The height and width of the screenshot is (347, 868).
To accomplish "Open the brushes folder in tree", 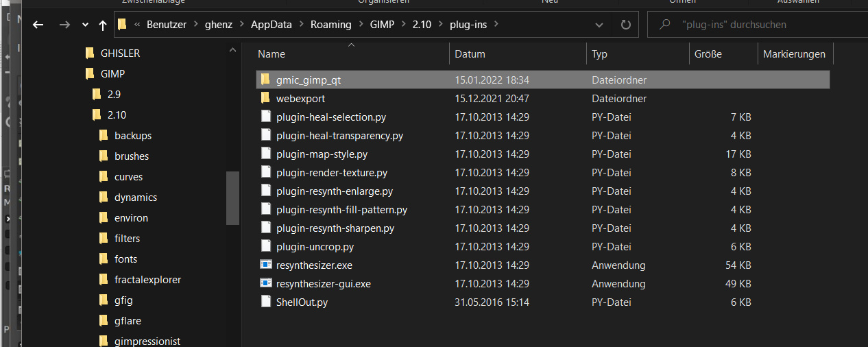I will click(x=132, y=156).
